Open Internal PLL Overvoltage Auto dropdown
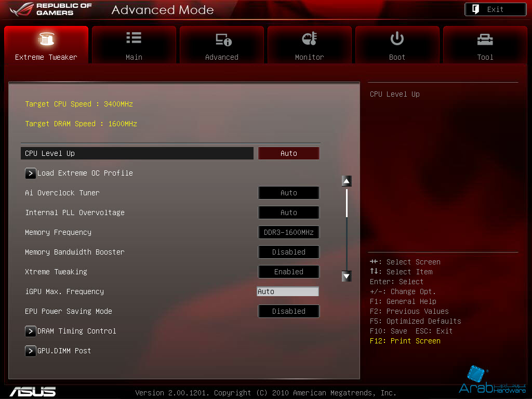 (x=289, y=212)
